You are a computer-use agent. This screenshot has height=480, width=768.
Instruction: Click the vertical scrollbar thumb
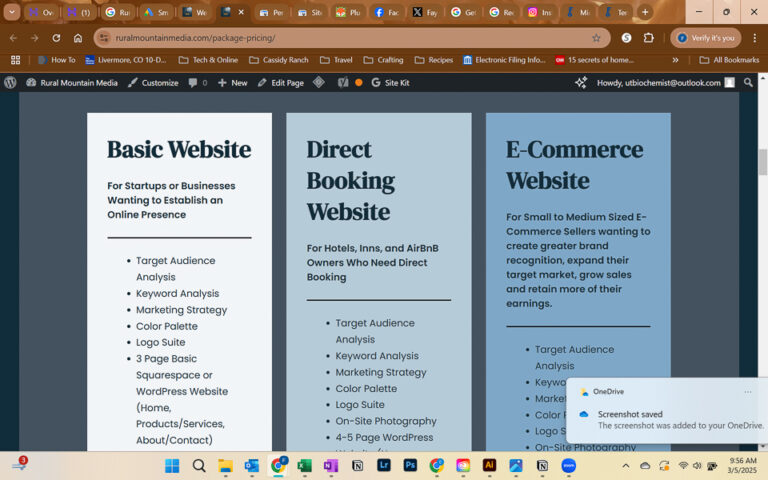(763, 162)
